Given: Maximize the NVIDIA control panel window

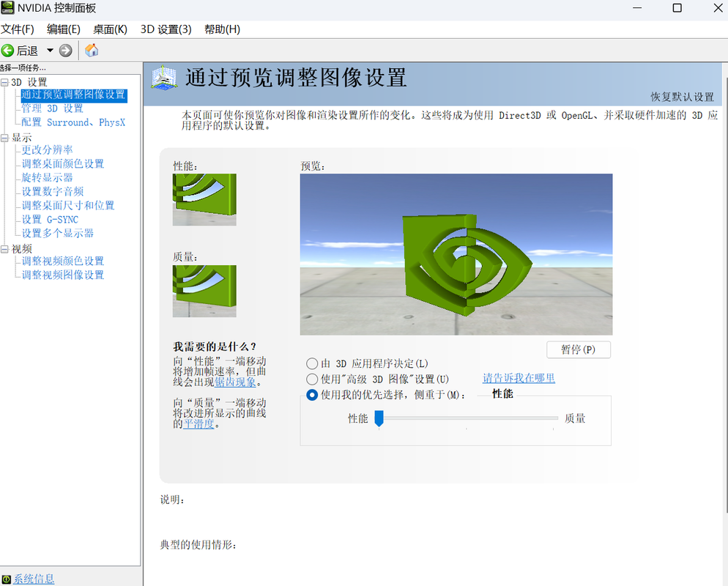Looking at the screenshot, I should pos(677,8).
